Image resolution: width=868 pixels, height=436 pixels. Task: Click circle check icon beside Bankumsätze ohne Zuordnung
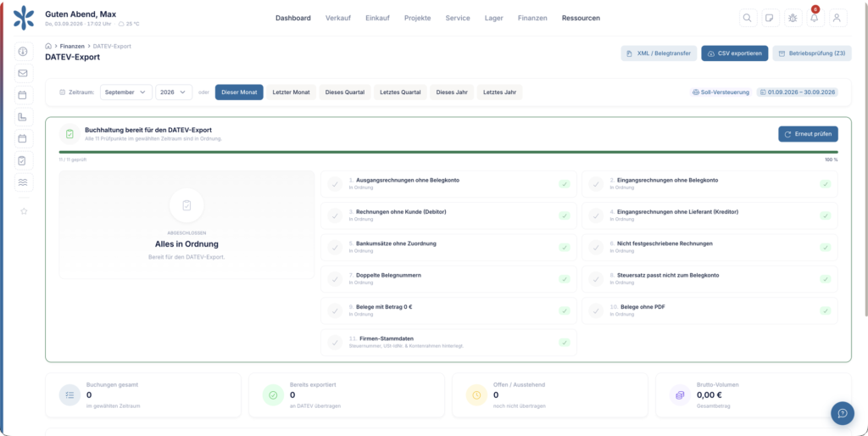[x=335, y=247]
